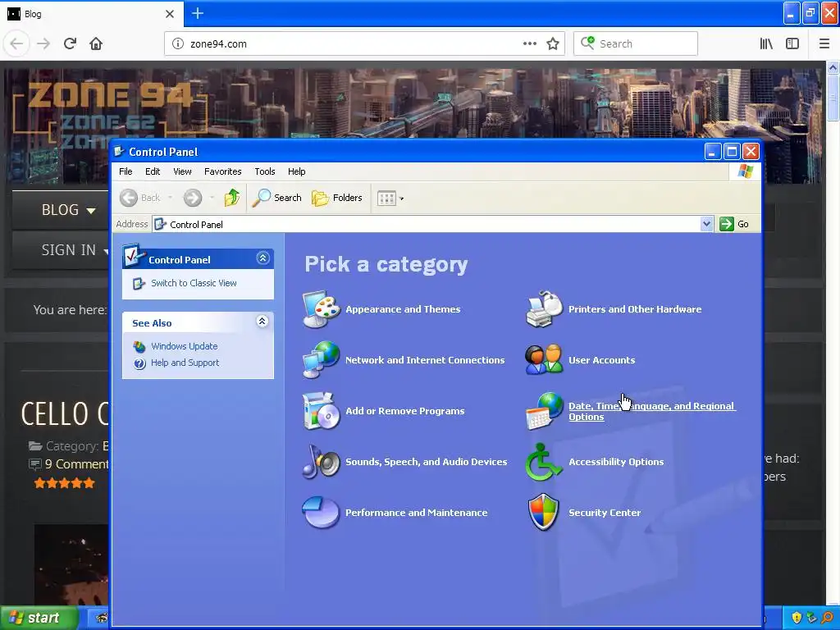
Task: Close the Blog tab
Action: pos(169,14)
